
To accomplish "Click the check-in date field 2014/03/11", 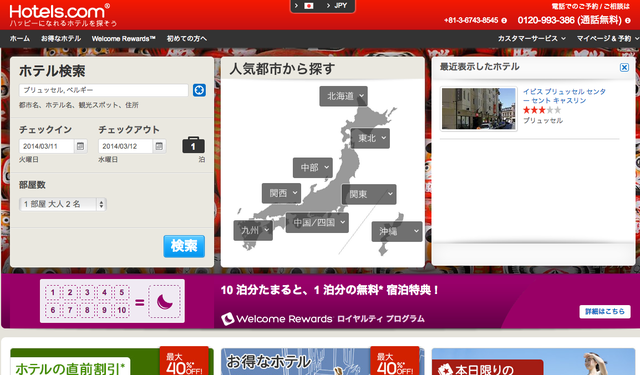I will pos(47,146).
